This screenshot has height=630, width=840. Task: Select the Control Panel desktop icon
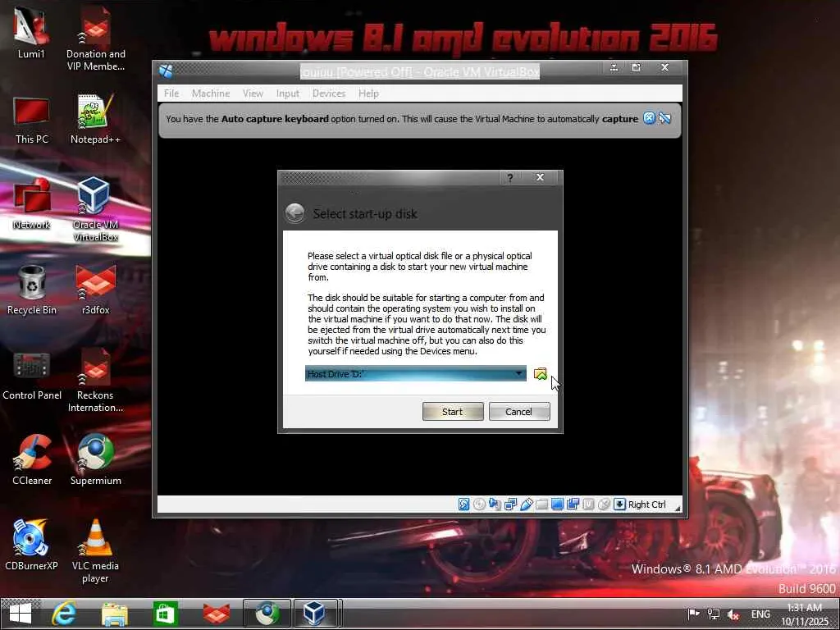tap(32, 376)
